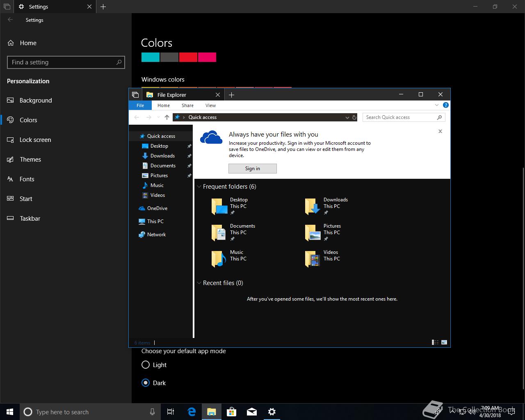Viewport: 525px width, 420px height.
Task: Add new tab in File Explorer window
Action: coord(231,95)
